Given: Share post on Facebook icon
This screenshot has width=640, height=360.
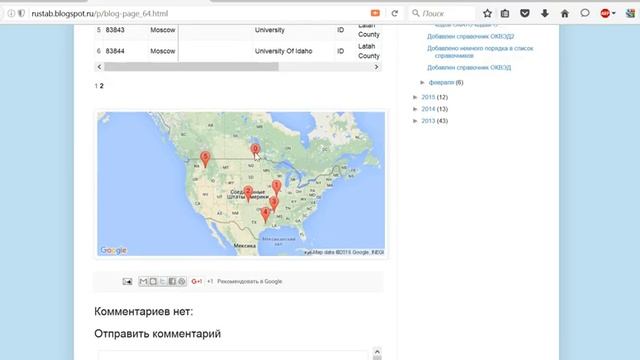Looking at the screenshot, I should pyautogui.click(x=172, y=281).
